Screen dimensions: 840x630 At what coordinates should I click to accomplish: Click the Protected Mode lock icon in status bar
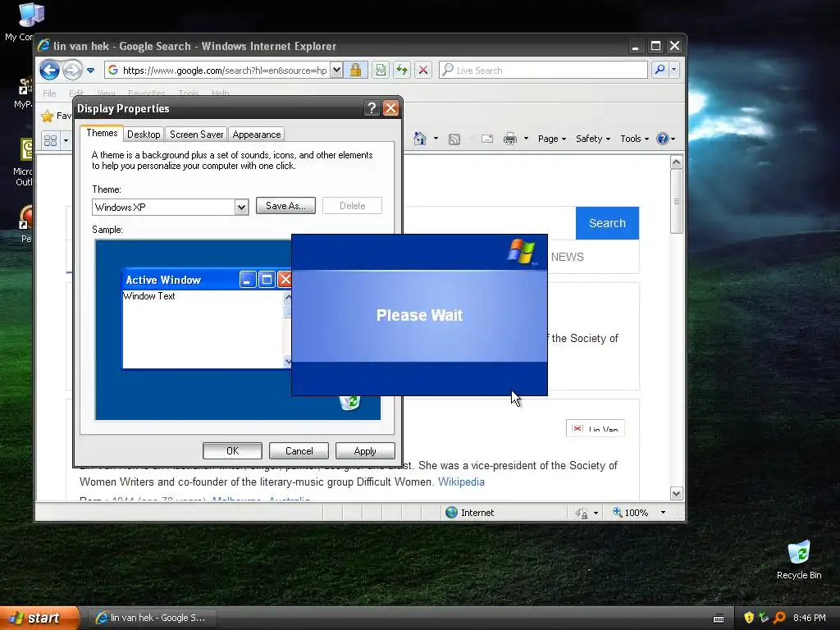582,514
